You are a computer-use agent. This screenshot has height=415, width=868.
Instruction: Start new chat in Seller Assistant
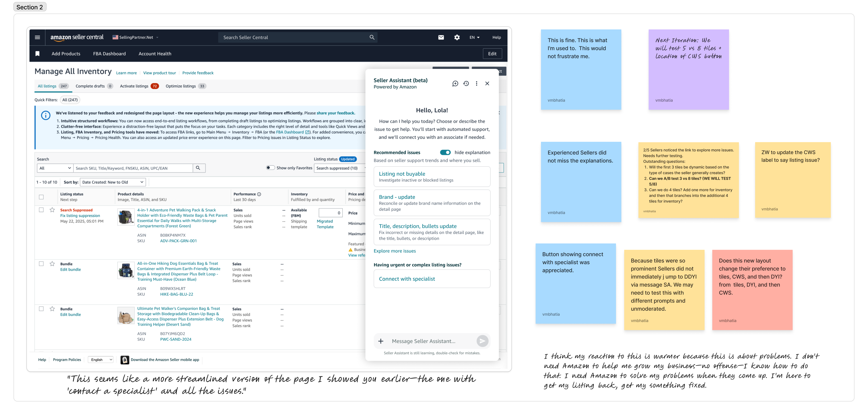pyautogui.click(x=455, y=83)
